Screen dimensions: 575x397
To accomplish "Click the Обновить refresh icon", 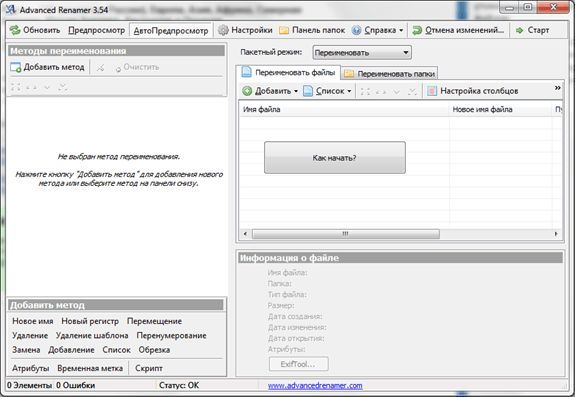I will point(15,30).
